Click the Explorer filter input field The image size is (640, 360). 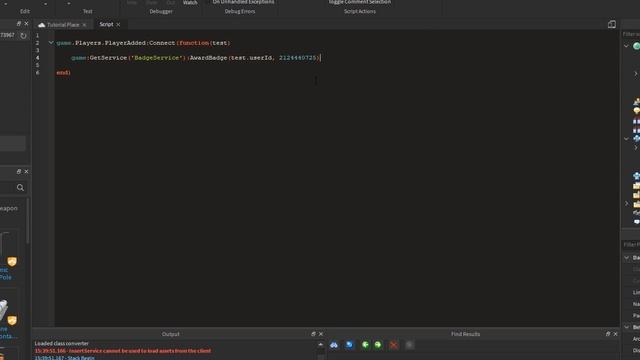tap(631, 34)
